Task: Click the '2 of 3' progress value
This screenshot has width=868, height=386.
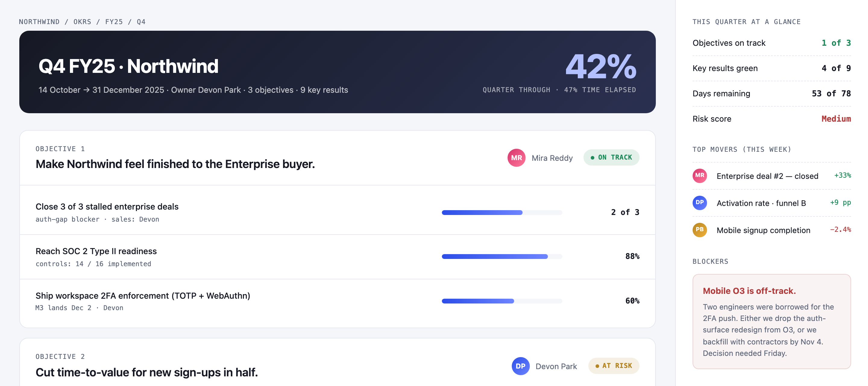Action: tap(625, 212)
